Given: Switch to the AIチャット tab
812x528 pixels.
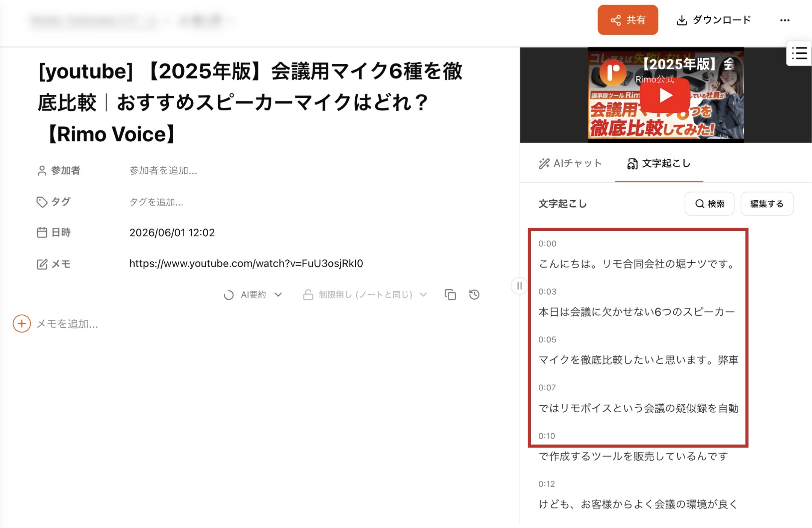Looking at the screenshot, I should (570, 163).
